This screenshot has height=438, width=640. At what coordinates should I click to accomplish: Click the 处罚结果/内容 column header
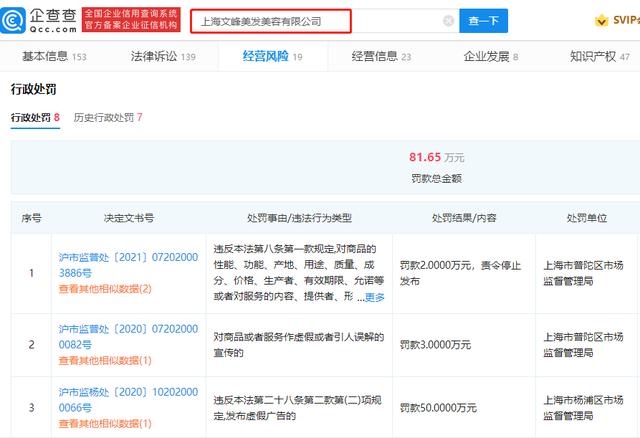[464, 218]
